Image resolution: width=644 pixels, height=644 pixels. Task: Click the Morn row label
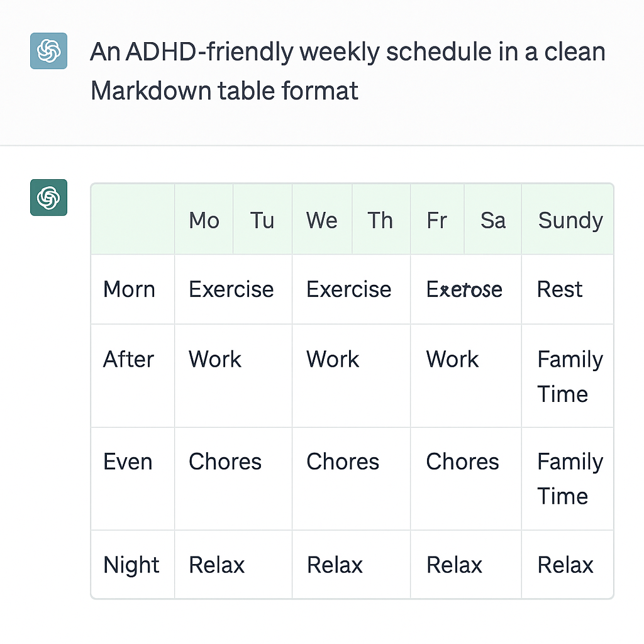click(x=129, y=289)
